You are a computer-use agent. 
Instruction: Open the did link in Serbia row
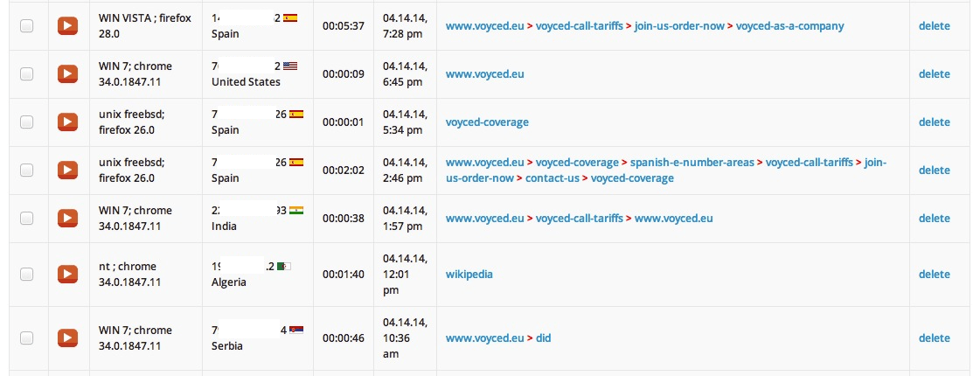(543, 338)
